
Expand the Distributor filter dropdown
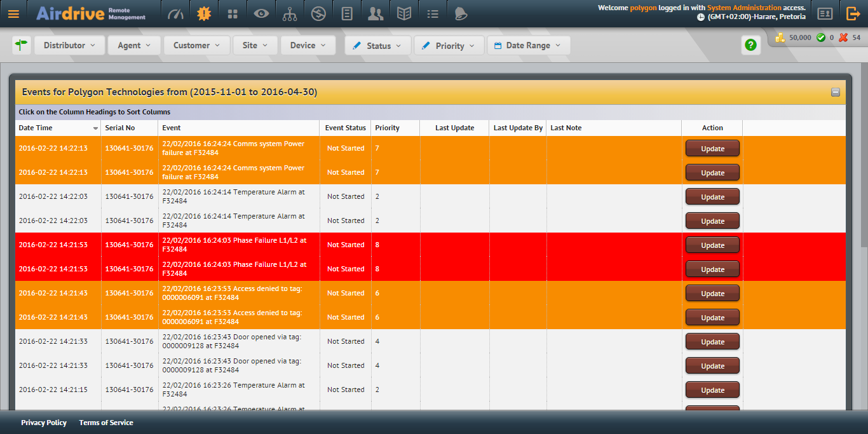69,45
